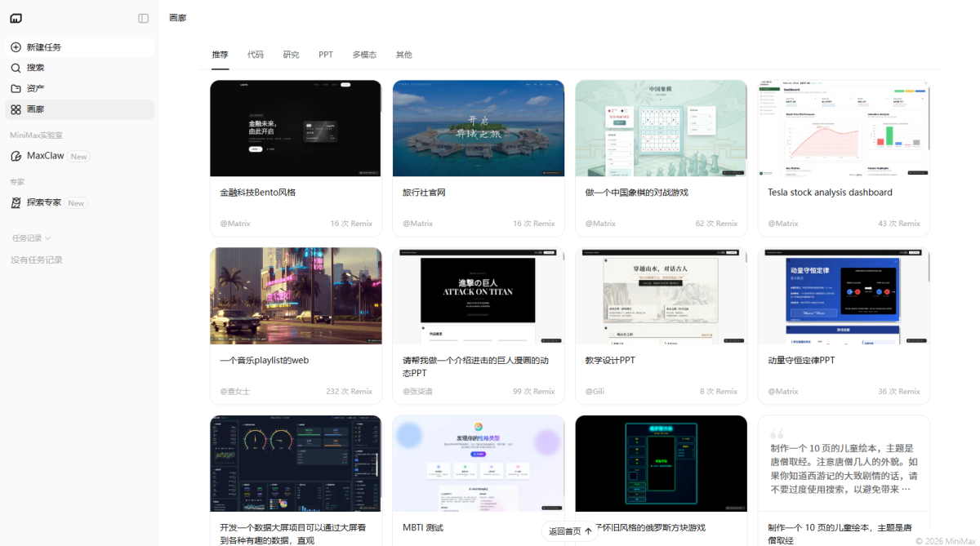
Task: Select the 研究 tab
Action: [291, 55]
